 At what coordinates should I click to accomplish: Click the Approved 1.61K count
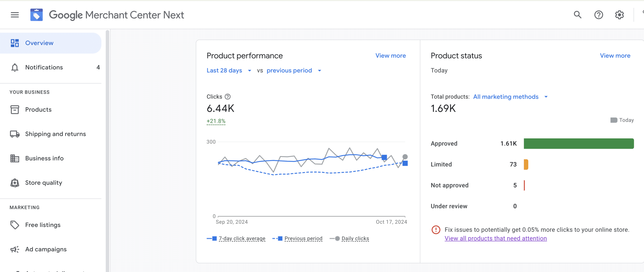coord(508,144)
